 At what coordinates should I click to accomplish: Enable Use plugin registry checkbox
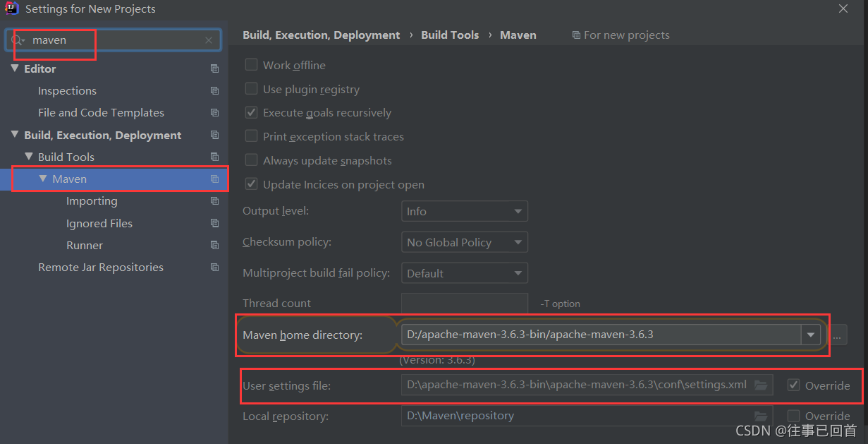click(251, 88)
